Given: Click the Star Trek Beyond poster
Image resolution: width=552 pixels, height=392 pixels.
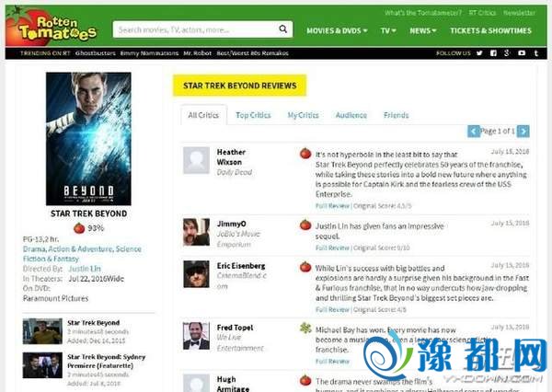Looking at the screenshot, I should (x=88, y=138).
